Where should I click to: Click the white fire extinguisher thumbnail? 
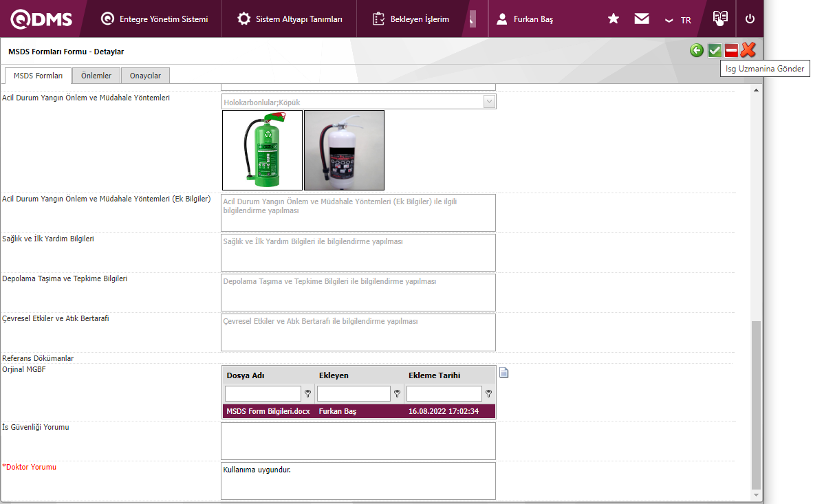(x=345, y=150)
